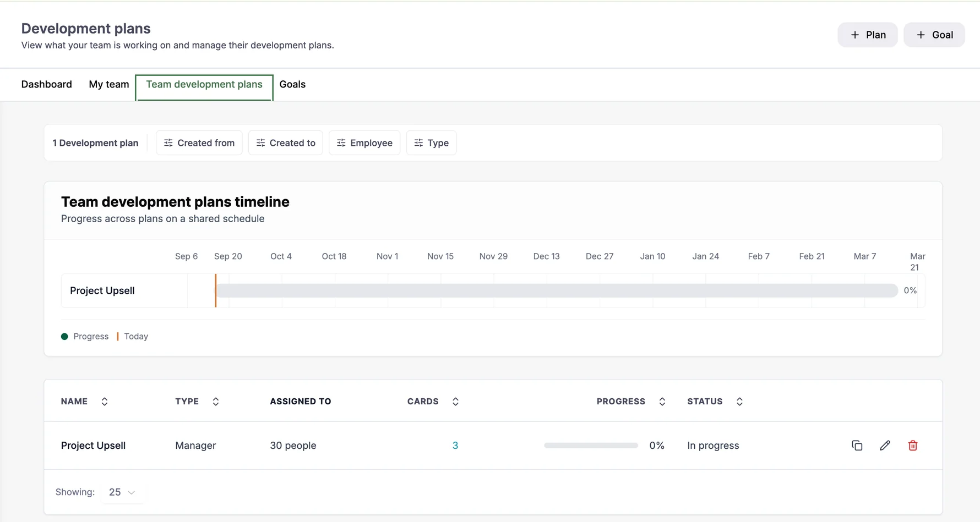Open the Employee filter

pyautogui.click(x=364, y=143)
